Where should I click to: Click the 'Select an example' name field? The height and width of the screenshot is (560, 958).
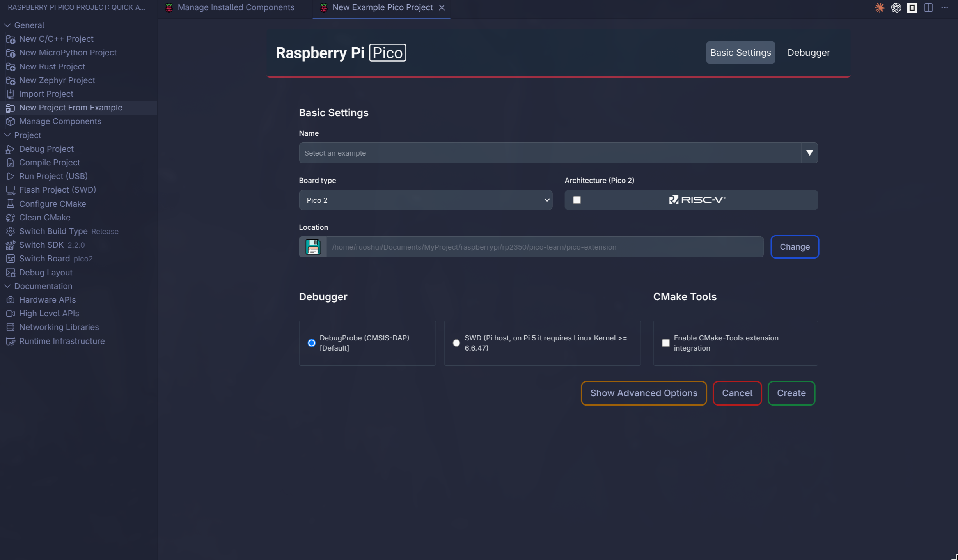tap(550, 153)
